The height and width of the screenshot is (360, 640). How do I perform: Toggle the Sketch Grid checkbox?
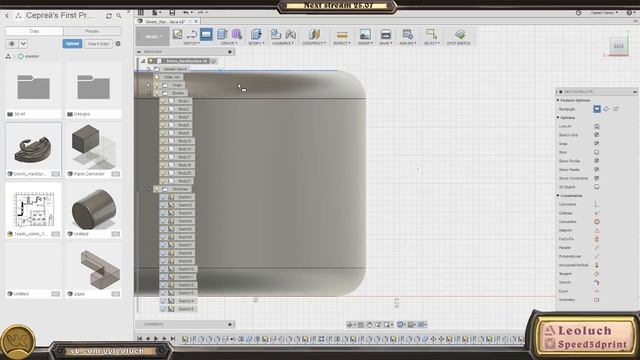coord(597,135)
